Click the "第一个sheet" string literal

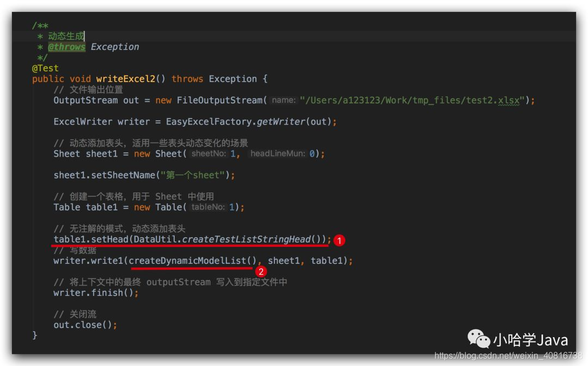[x=193, y=175]
